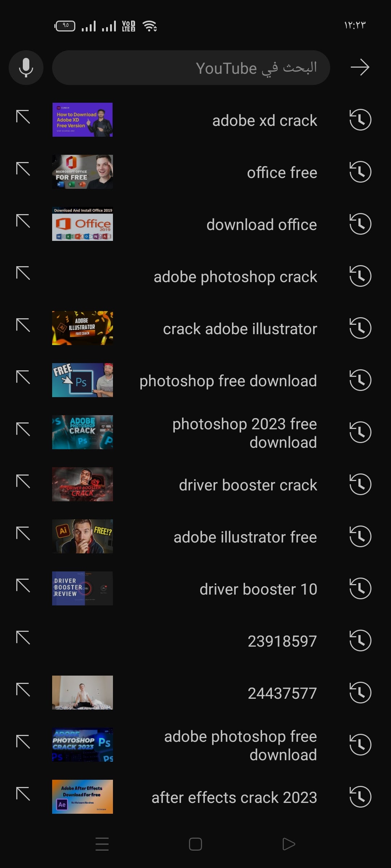The width and height of the screenshot is (391, 868).
Task: Insert 'adobe xd crack' into search via arrow
Action: (x=23, y=117)
